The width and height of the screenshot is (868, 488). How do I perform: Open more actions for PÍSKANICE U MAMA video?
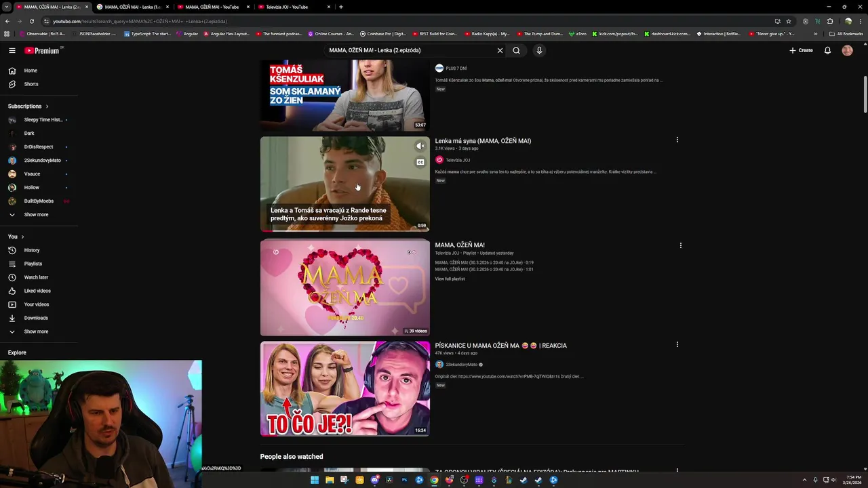677,344
